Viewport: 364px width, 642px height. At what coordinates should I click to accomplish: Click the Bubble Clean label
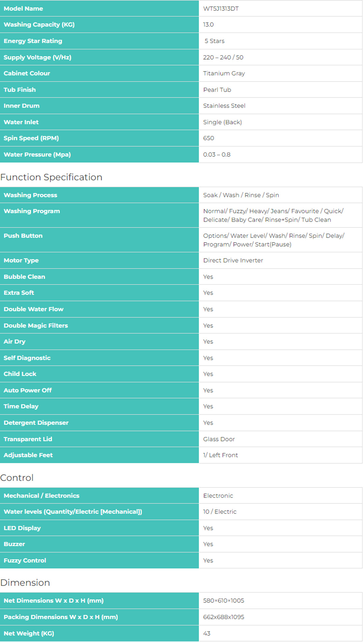[24, 277]
